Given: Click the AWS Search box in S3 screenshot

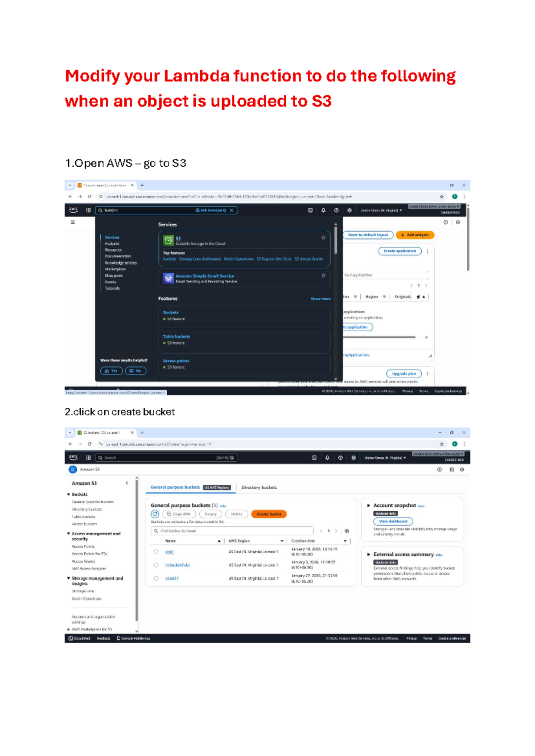Looking at the screenshot, I should coord(166,458).
